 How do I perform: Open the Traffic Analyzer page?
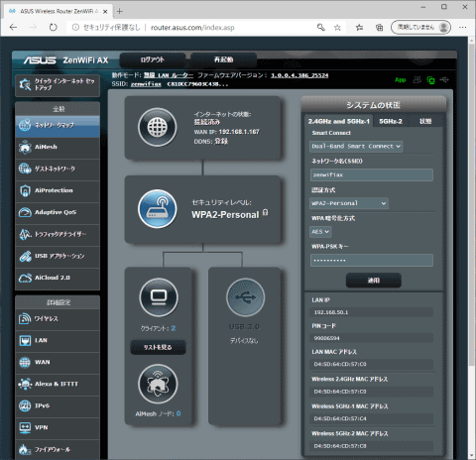(x=58, y=234)
